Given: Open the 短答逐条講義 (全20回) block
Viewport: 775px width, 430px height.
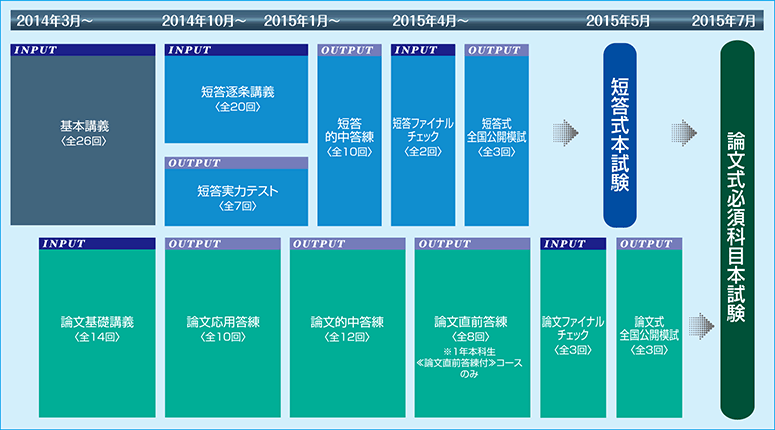Looking at the screenshot, I should pyautogui.click(x=236, y=100).
